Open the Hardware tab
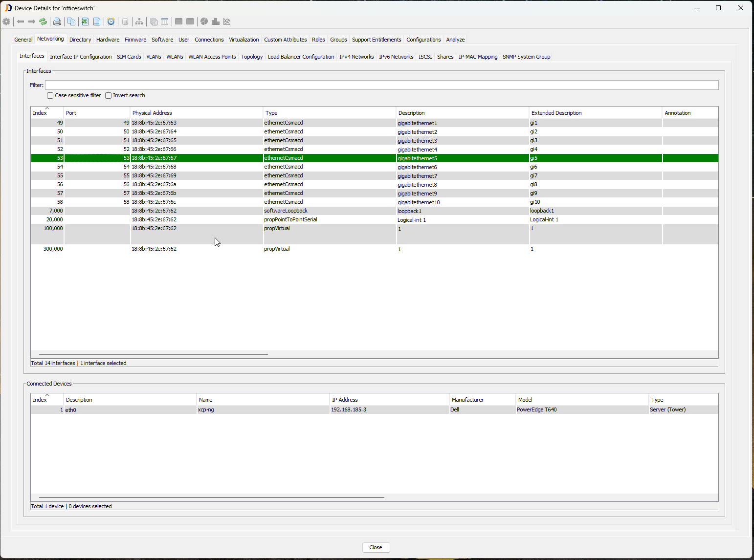Image resolution: width=754 pixels, height=560 pixels. coord(108,40)
